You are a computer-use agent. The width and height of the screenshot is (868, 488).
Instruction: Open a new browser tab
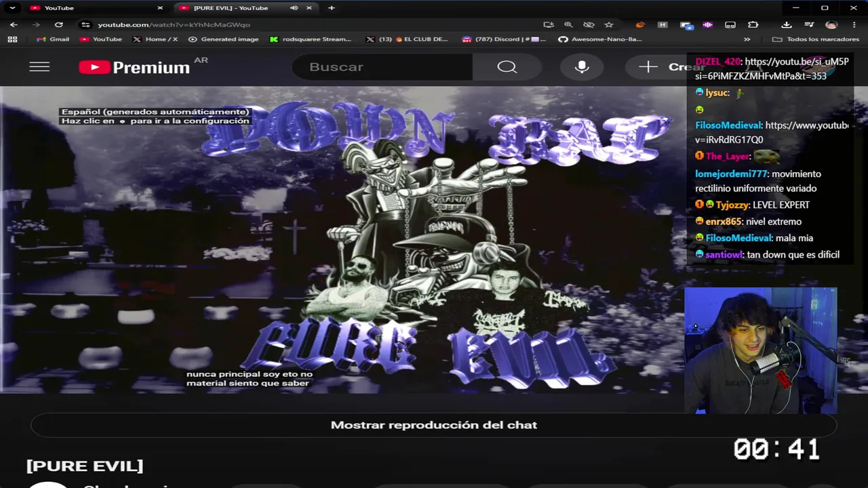(x=331, y=7)
